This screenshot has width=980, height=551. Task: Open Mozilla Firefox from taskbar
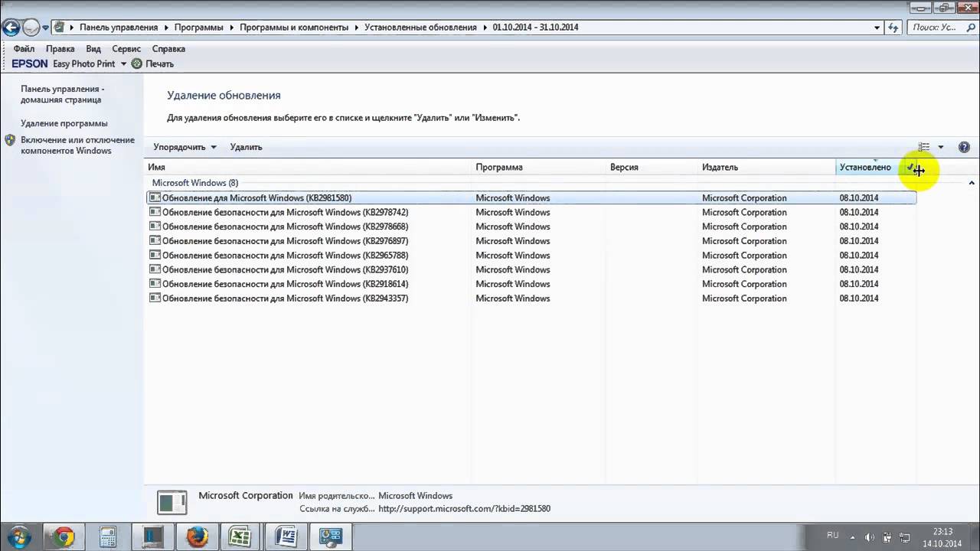pyautogui.click(x=197, y=536)
